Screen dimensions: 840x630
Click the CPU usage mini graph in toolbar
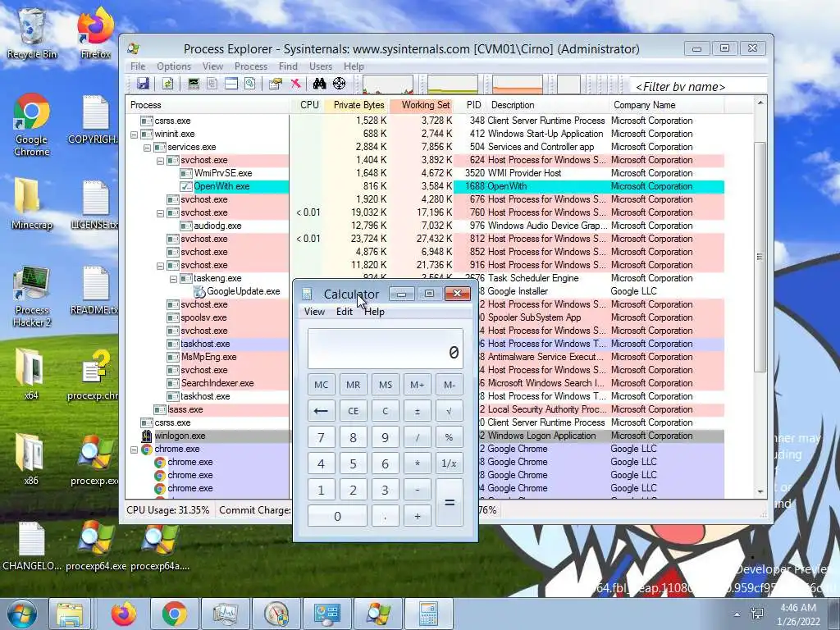click(x=388, y=84)
